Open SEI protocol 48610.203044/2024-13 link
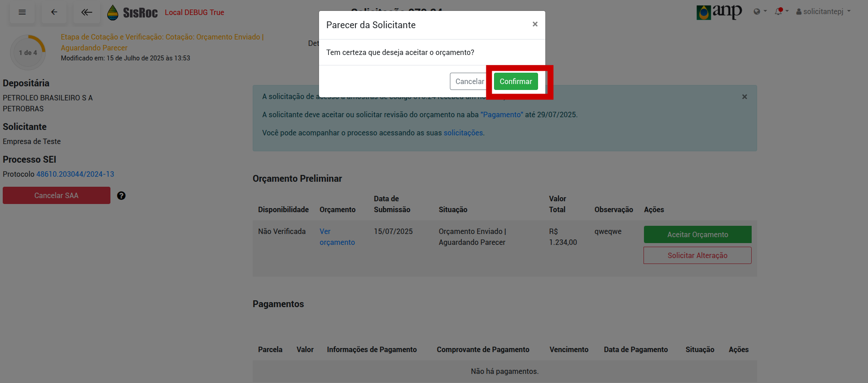 point(75,174)
